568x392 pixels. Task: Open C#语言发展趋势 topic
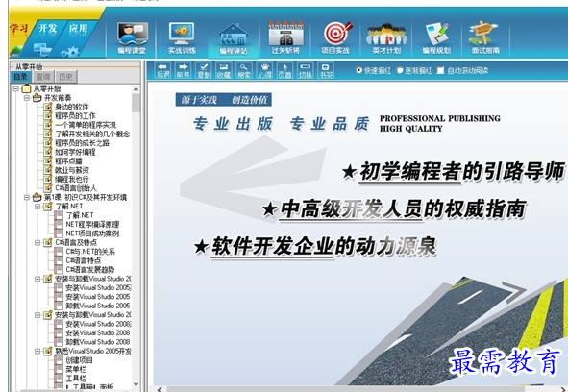89,269
